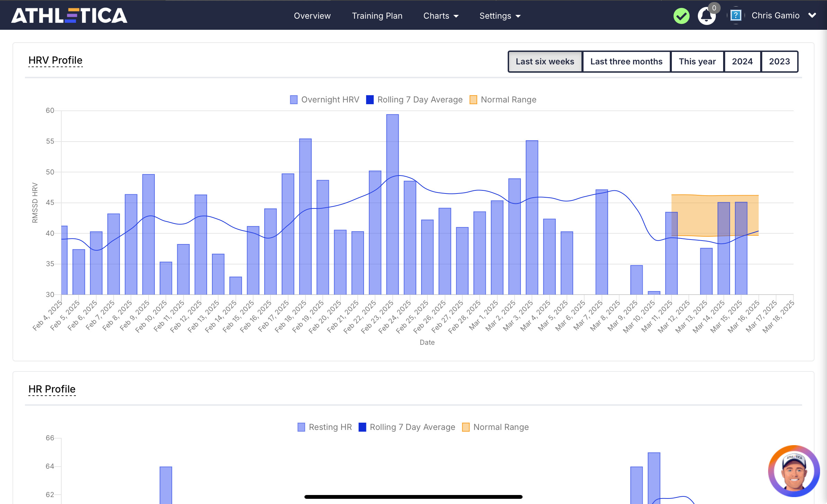
Task: Toggle HRV Rolling 7 Day Average series
Action: coord(414,100)
